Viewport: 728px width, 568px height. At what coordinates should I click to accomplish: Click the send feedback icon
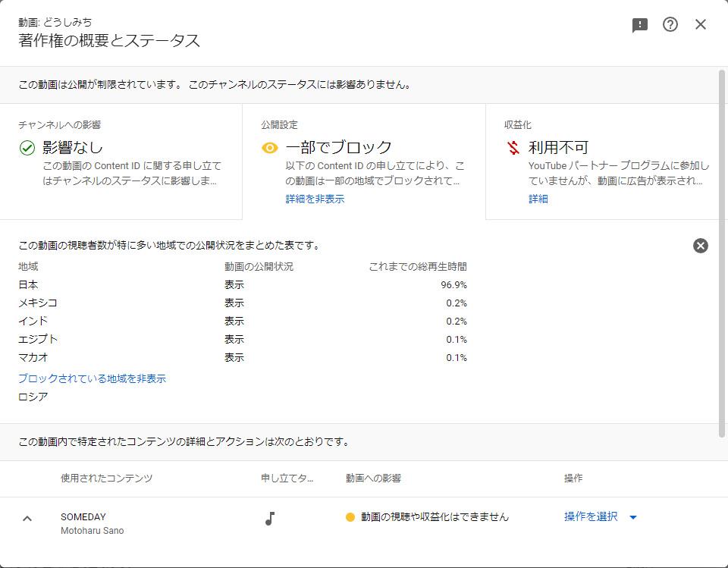(x=640, y=25)
